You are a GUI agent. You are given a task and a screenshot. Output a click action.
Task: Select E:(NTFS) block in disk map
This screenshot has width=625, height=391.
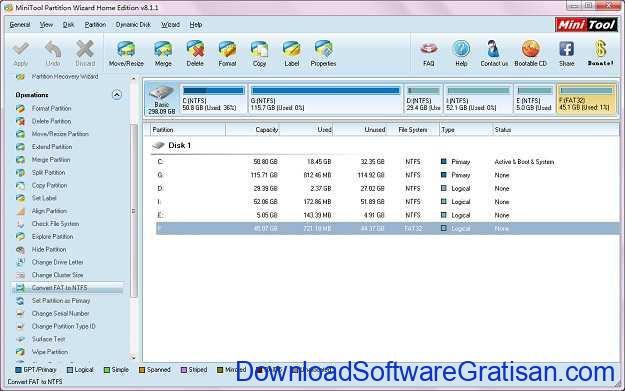point(534,98)
